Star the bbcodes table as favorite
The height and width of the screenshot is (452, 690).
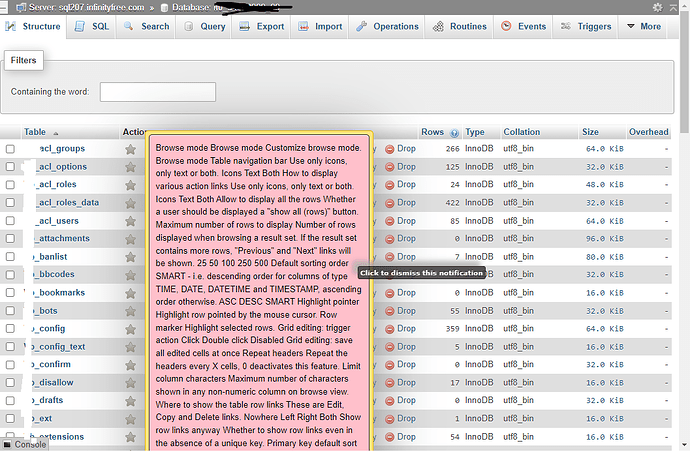(130, 275)
